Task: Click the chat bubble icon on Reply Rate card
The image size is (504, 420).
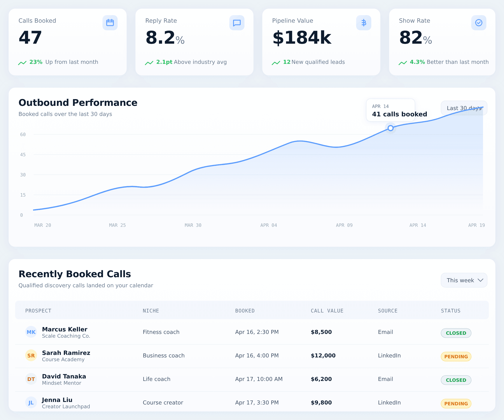Action: click(x=237, y=22)
